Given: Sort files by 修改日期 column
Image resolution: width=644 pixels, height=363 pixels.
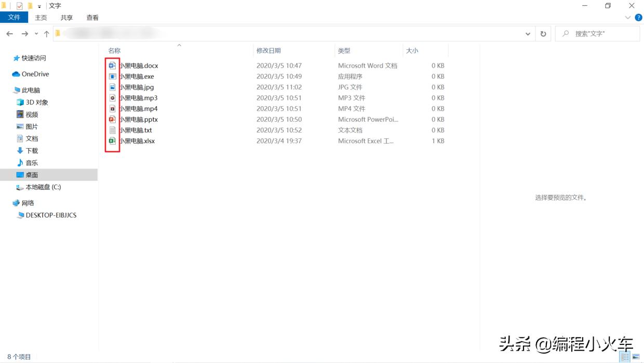Looking at the screenshot, I should point(269,50).
